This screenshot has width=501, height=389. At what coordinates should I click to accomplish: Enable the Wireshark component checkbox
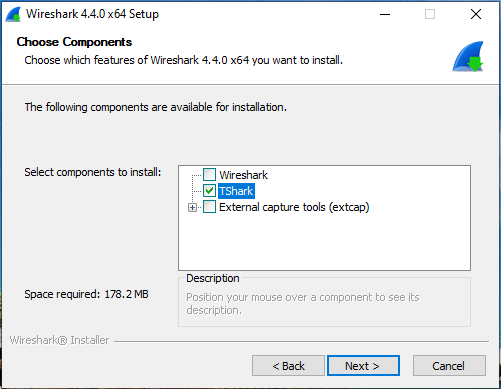pos(209,175)
